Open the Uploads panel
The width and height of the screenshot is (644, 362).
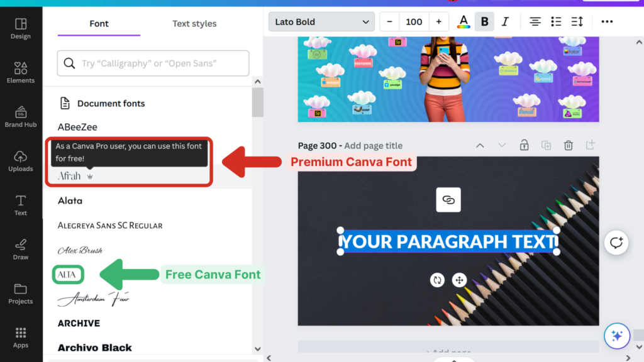pos(21,161)
